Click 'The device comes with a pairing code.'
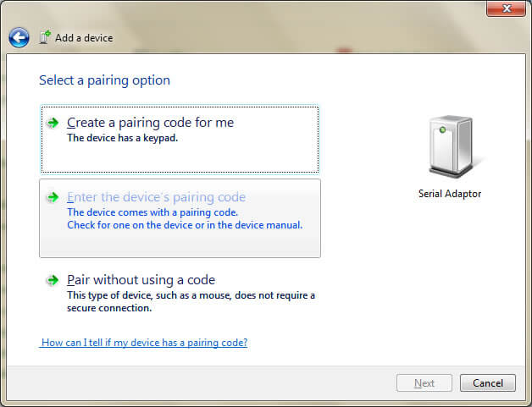The width and height of the screenshot is (532, 407). pyautogui.click(x=152, y=212)
